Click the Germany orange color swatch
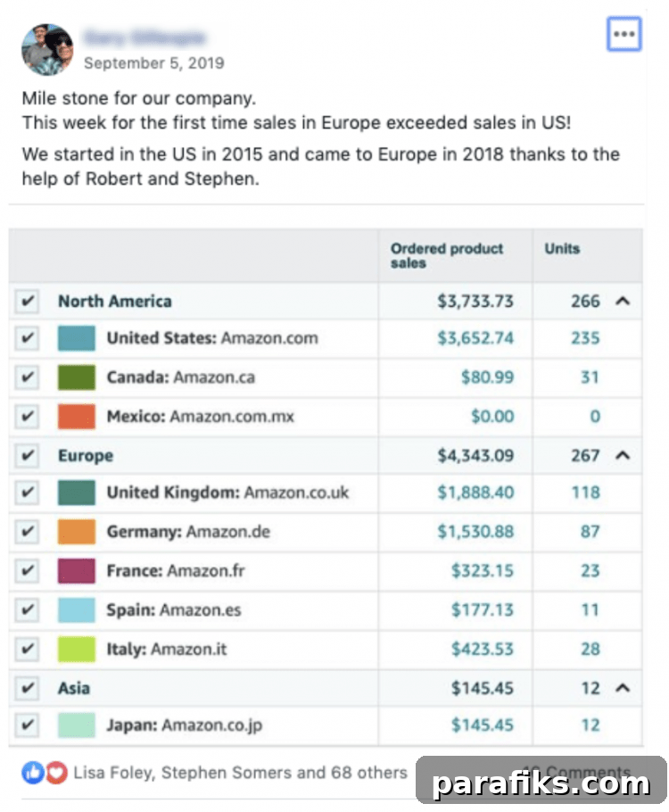This screenshot has width=669, height=812. [x=77, y=532]
